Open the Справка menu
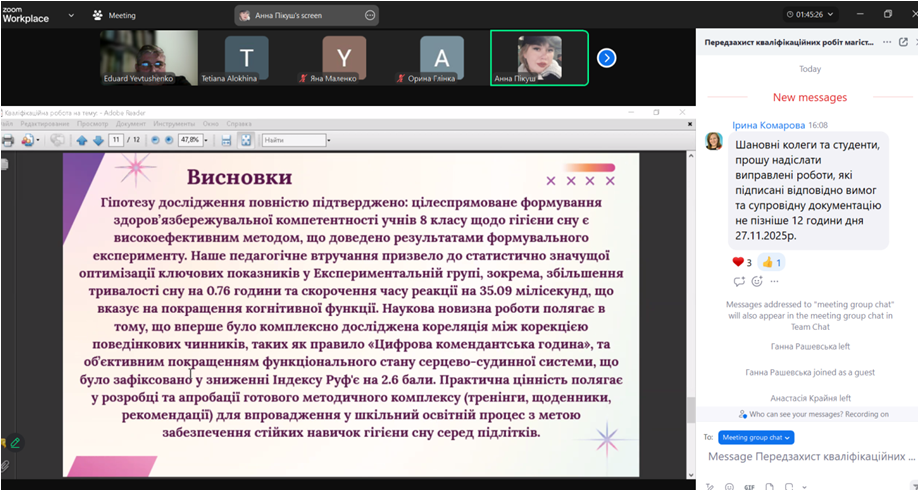The height and width of the screenshot is (491, 919). [239, 124]
